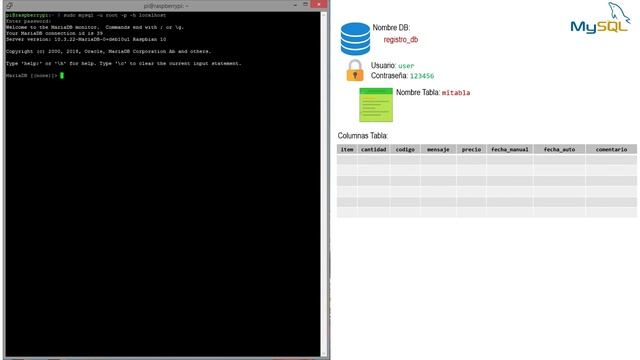The image size is (640, 360).
Task: Click the PuTTY icon in terminal title bar
Action: click(9, 5)
